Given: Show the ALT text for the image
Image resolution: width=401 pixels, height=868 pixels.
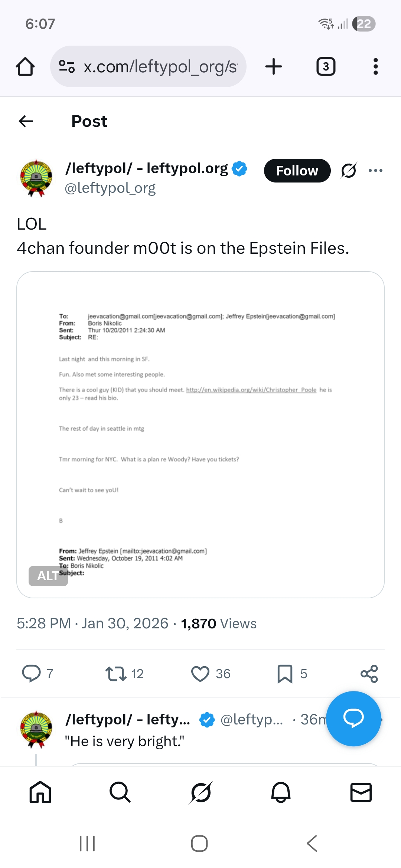Looking at the screenshot, I should pos(48,576).
